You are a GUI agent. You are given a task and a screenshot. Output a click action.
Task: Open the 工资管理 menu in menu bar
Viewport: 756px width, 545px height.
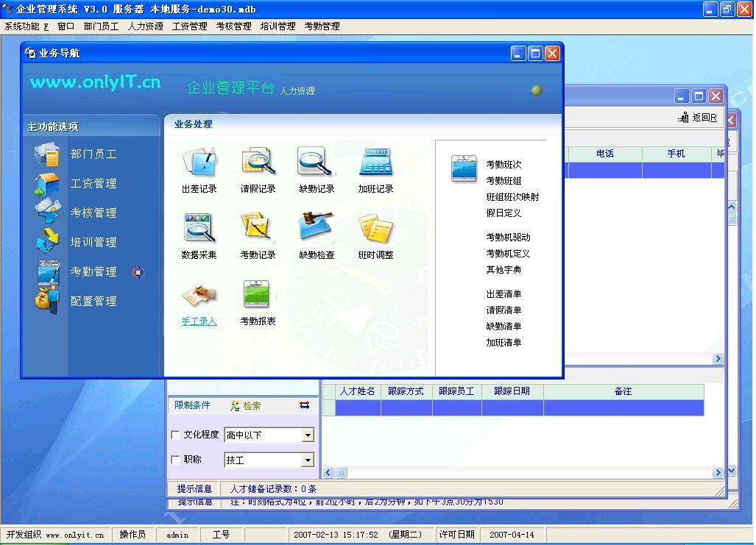tap(189, 26)
